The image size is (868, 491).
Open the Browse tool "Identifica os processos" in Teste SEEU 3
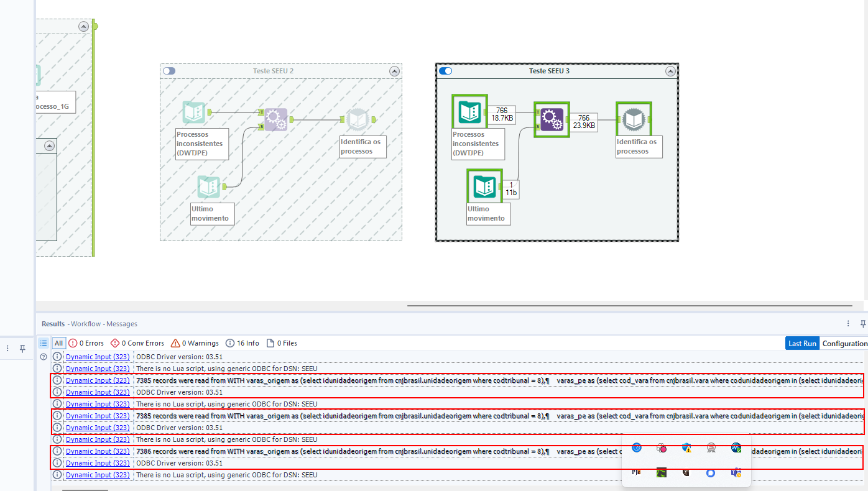pyautogui.click(x=634, y=118)
